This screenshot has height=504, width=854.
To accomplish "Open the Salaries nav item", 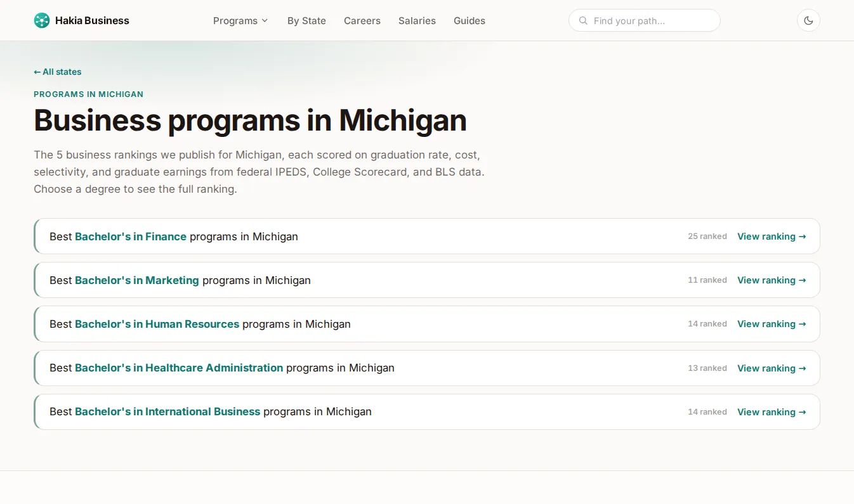I will pos(417,20).
